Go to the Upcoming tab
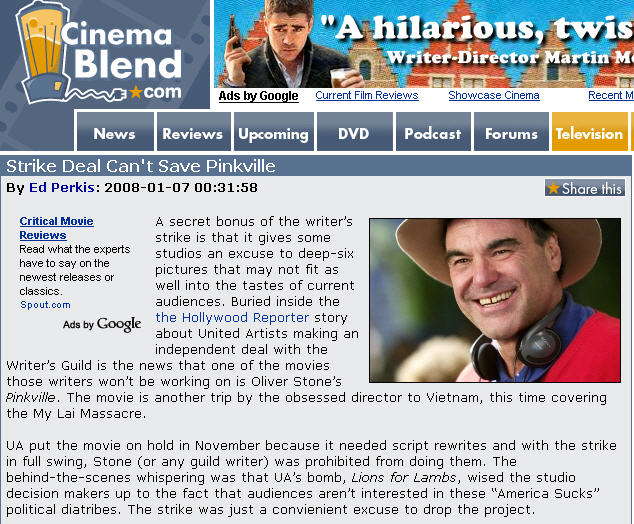 (273, 133)
